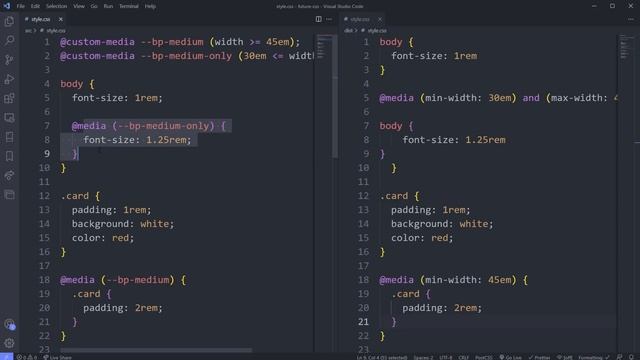The width and height of the screenshot is (640, 360).
Task: Open the Remote Explorer monitor icon
Action: pos(9,118)
